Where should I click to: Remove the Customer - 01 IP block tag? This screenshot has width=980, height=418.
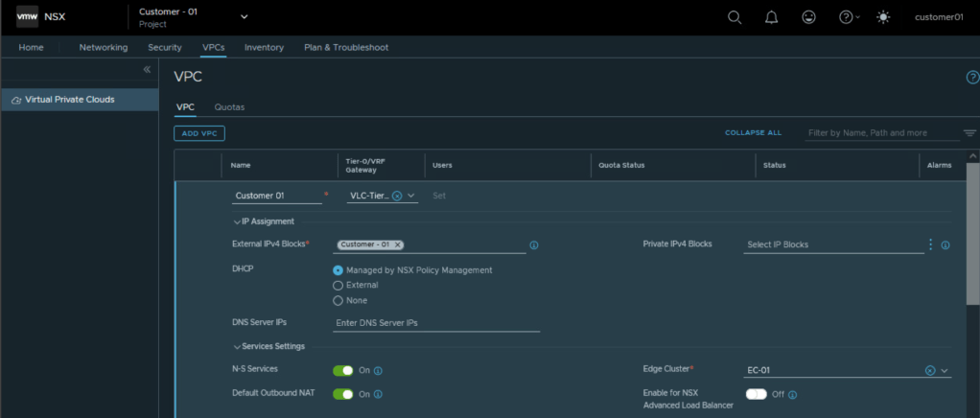click(x=398, y=244)
